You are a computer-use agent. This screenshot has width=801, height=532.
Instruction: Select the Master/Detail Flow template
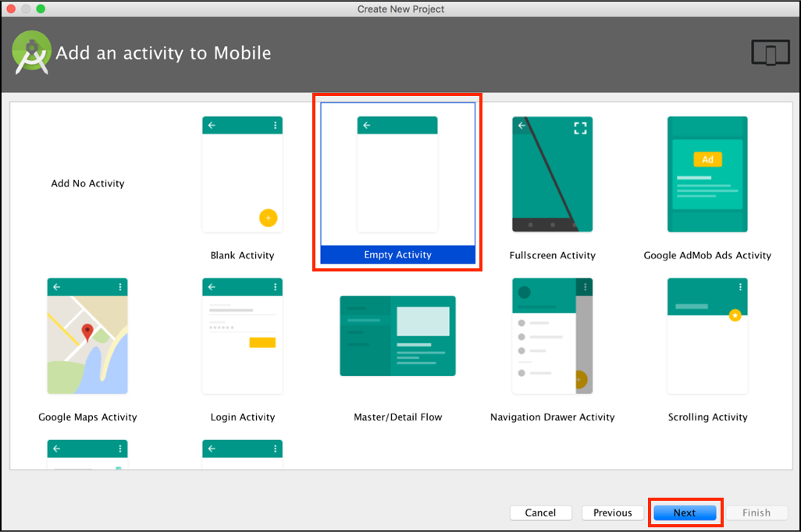point(397,336)
